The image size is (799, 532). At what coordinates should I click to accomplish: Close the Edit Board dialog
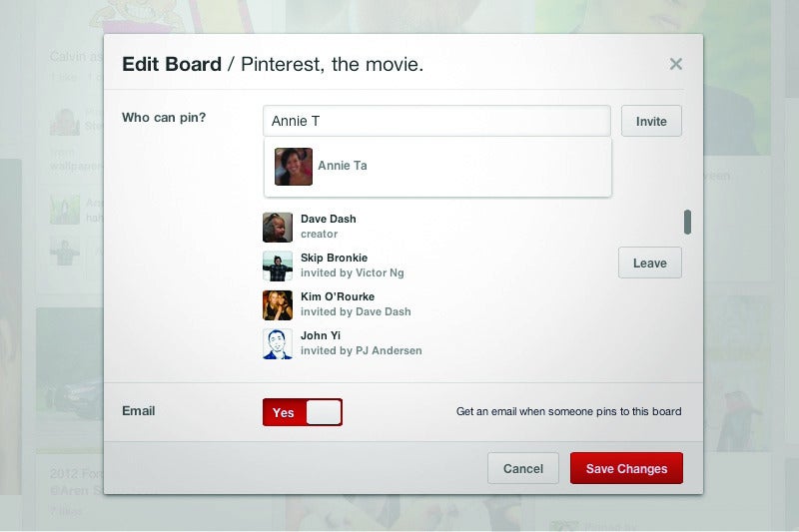click(x=676, y=64)
